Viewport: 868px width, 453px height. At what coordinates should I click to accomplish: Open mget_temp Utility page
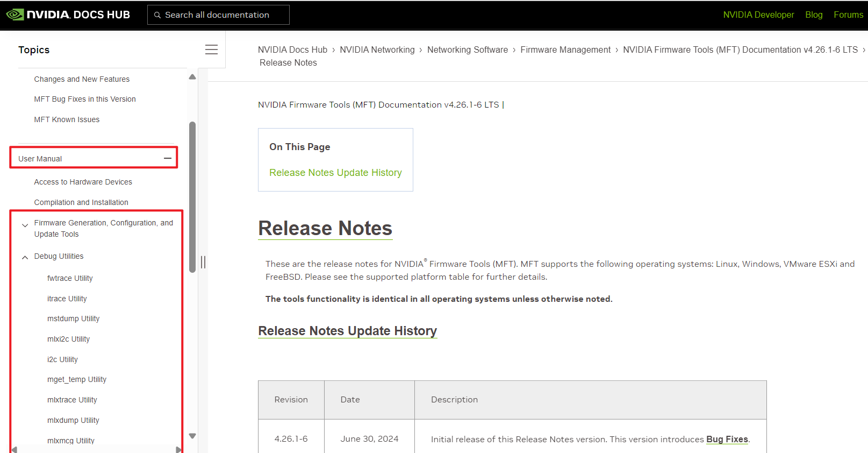77,379
